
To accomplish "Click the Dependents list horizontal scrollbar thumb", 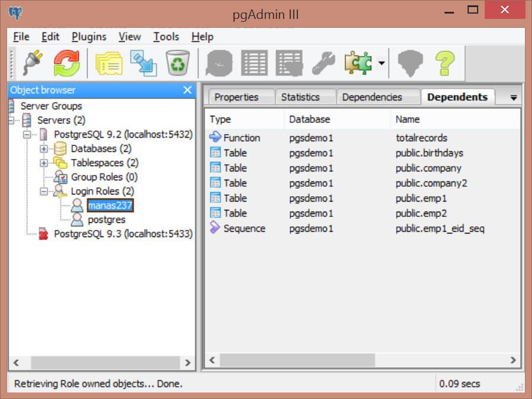I will coord(297,360).
